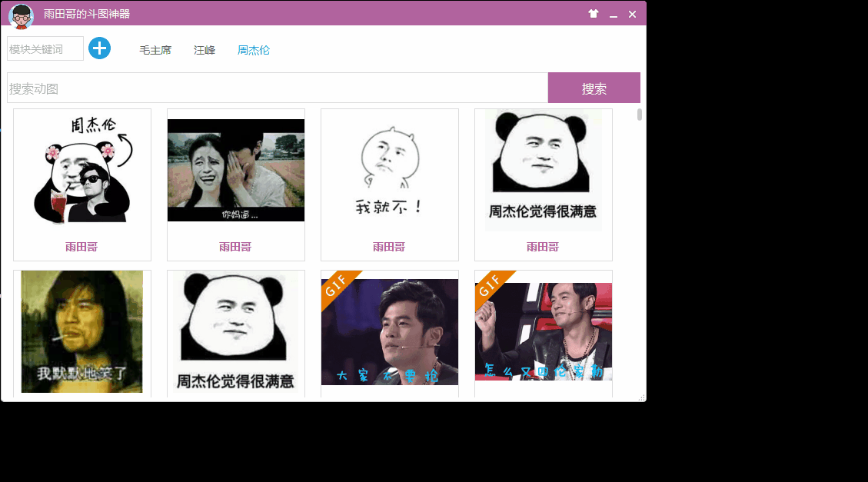
Task: Click 雨田哥 below the '我就不!' meme
Action: [x=389, y=246]
